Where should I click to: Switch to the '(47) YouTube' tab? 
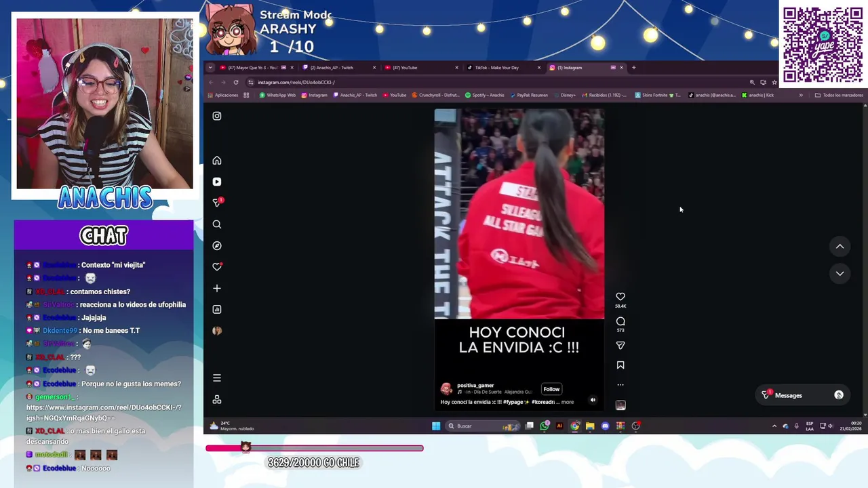[x=420, y=68]
